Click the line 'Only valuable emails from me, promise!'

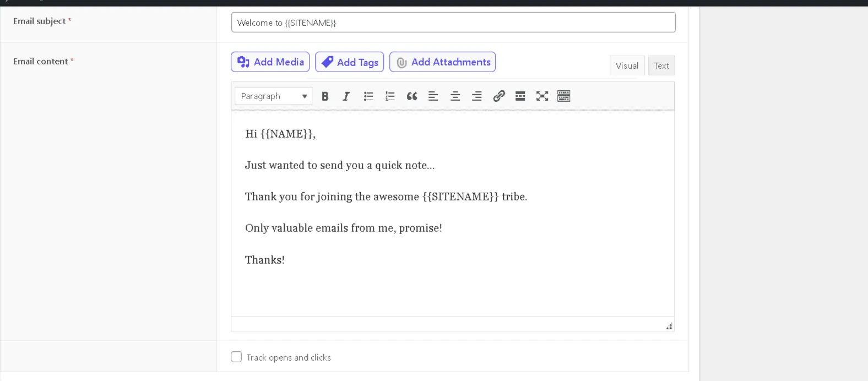344,228
